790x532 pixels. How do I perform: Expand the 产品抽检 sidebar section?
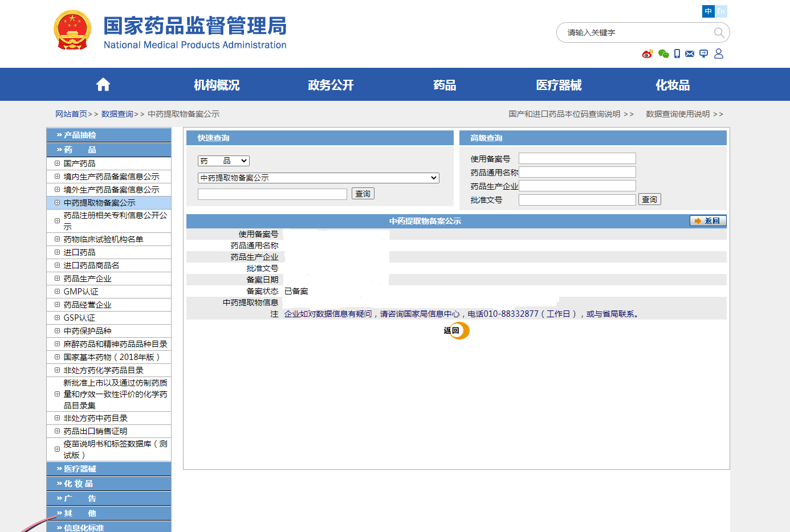coord(109,135)
